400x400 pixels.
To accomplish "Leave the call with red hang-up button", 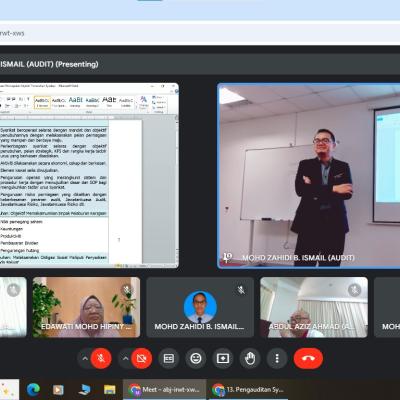I will [308, 358].
